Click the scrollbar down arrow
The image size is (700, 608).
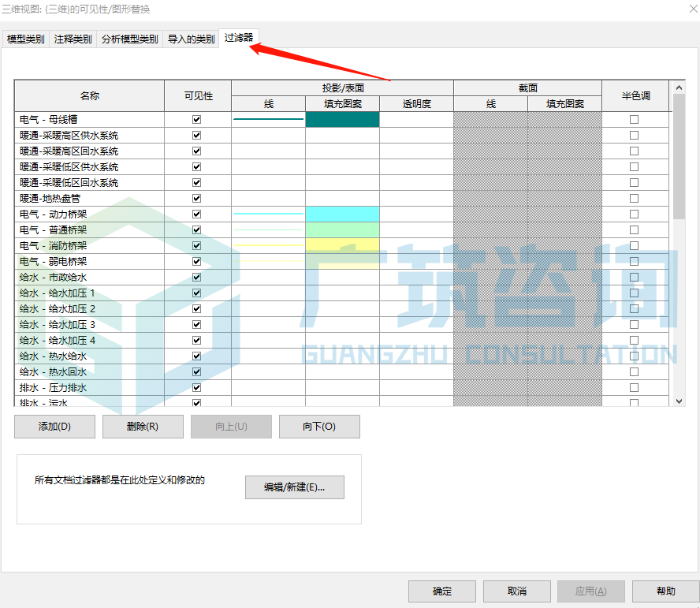tap(679, 400)
